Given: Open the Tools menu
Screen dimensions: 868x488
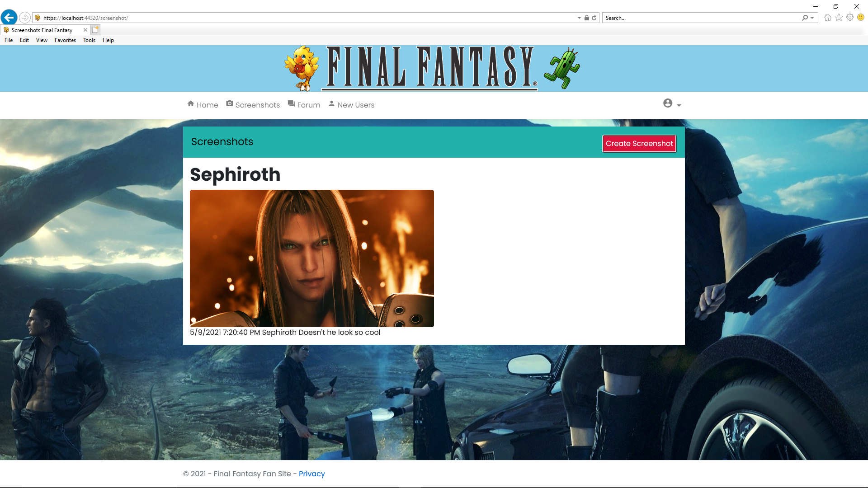Looking at the screenshot, I should point(89,40).
